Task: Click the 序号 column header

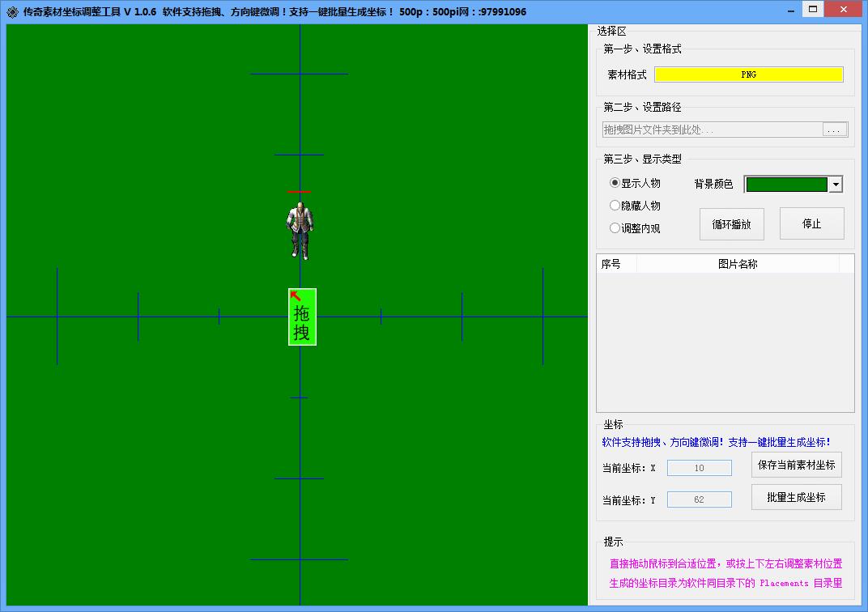Action: [x=617, y=264]
